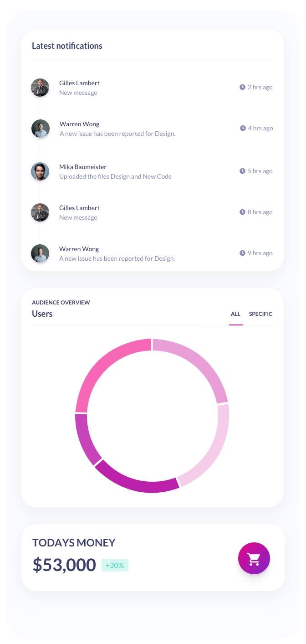Switch to the ALL tab

tap(235, 314)
